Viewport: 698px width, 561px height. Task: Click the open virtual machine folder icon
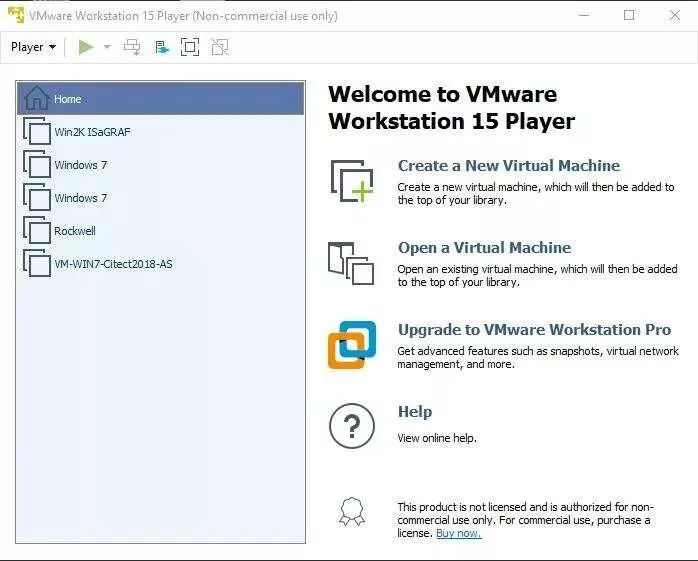point(351,263)
